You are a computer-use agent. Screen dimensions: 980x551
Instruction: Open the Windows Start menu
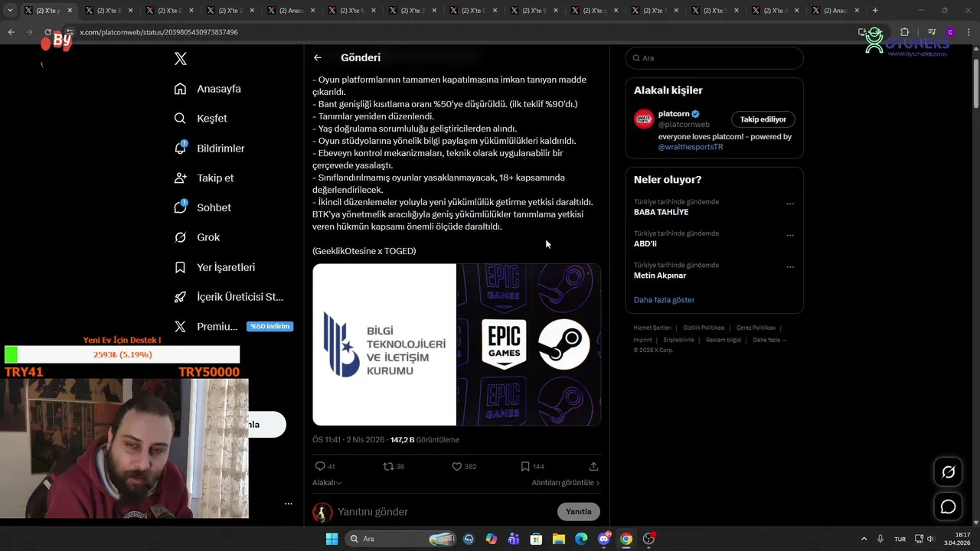pyautogui.click(x=332, y=539)
